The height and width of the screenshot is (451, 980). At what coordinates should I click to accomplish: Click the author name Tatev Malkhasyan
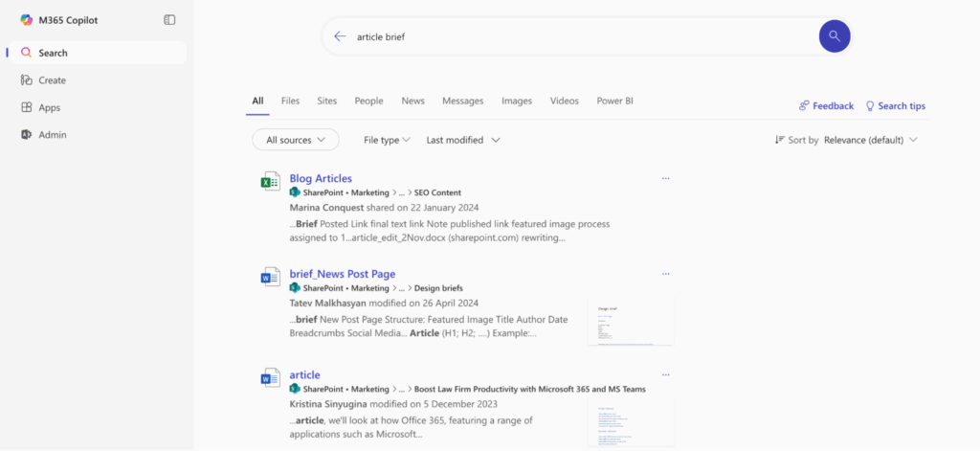point(328,304)
